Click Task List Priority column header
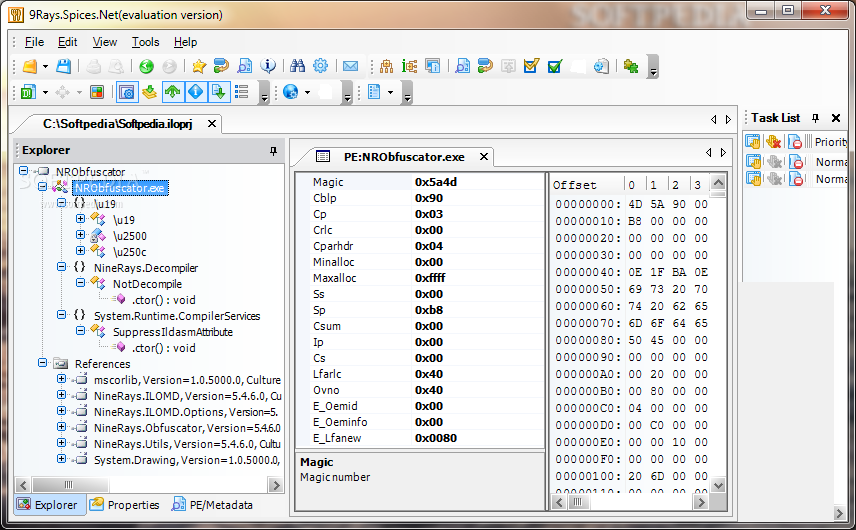The width and height of the screenshot is (856, 530). pyautogui.click(x=831, y=142)
